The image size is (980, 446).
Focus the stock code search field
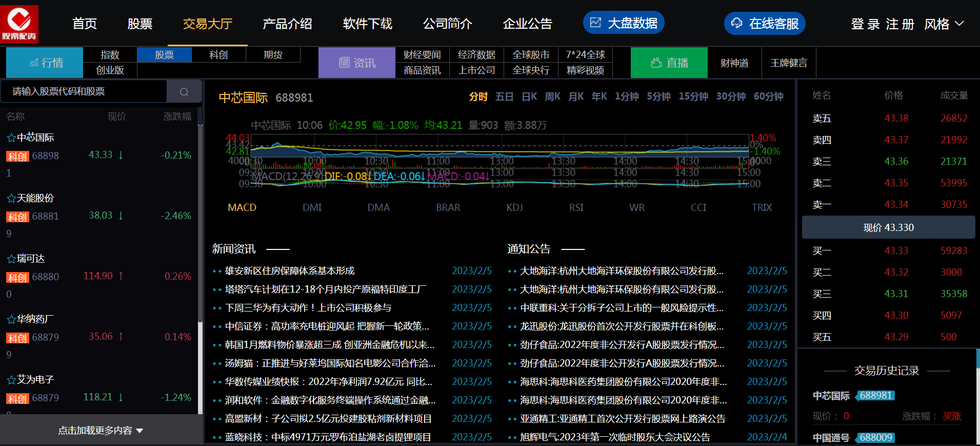click(x=84, y=92)
